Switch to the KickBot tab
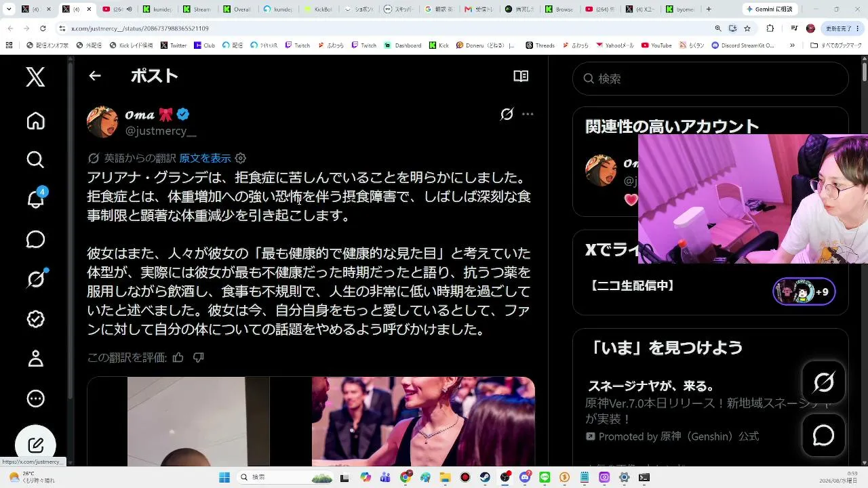 point(317,9)
